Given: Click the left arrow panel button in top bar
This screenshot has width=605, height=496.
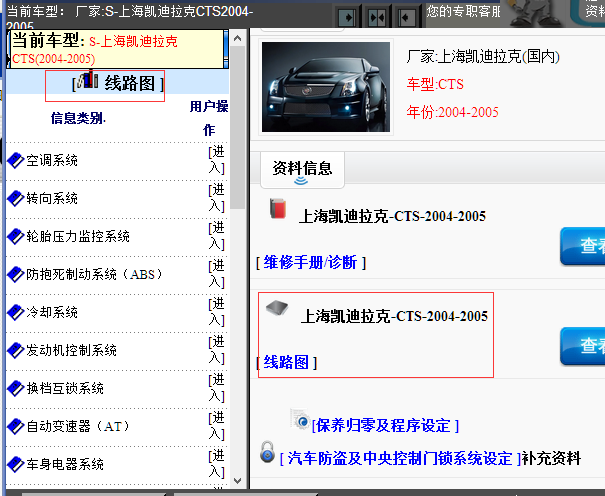Looking at the screenshot, I should [x=406, y=17].
